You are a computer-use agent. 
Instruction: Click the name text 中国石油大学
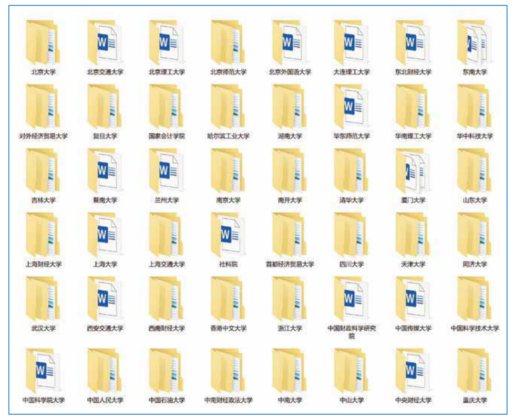[167, 400]
